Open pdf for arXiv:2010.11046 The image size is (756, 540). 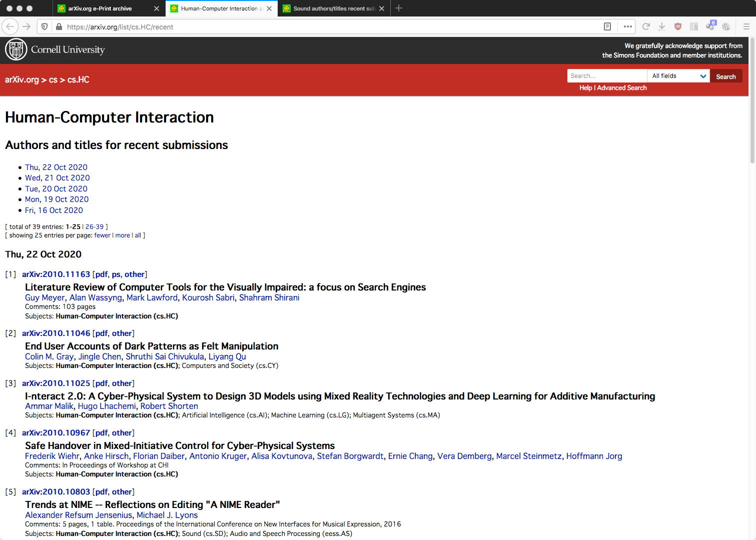[x=102, y=333]
